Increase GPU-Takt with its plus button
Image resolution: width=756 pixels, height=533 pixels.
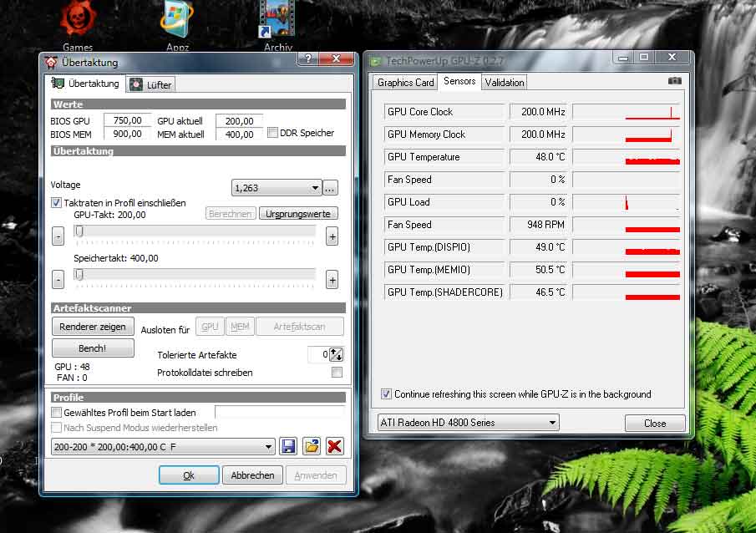coord(332,236)
